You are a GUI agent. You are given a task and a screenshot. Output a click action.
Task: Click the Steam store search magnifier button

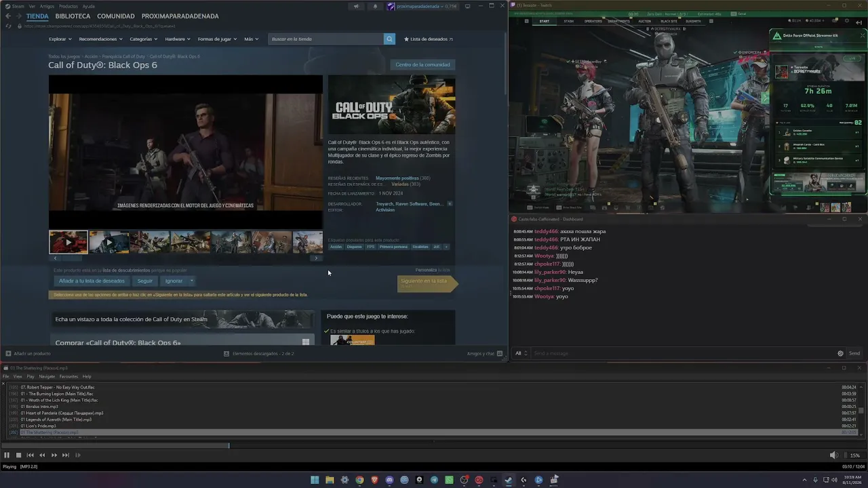389,39
